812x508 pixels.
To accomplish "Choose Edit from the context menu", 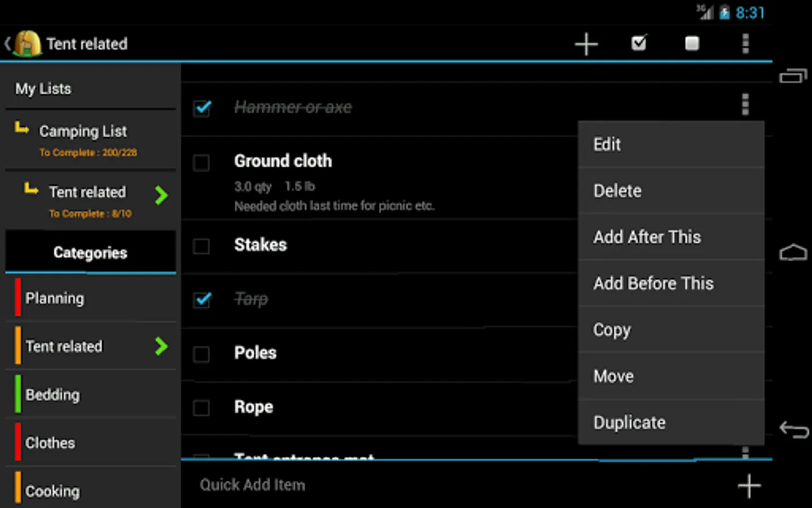I will 671,144.
